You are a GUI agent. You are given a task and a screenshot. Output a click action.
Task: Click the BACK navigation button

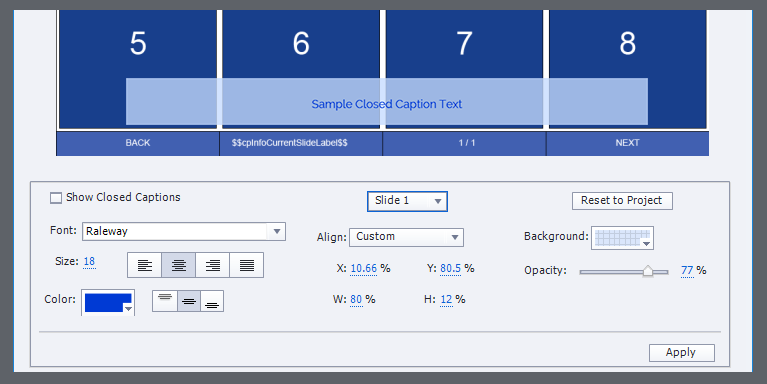pyautogui.click(x=138, y=143)
